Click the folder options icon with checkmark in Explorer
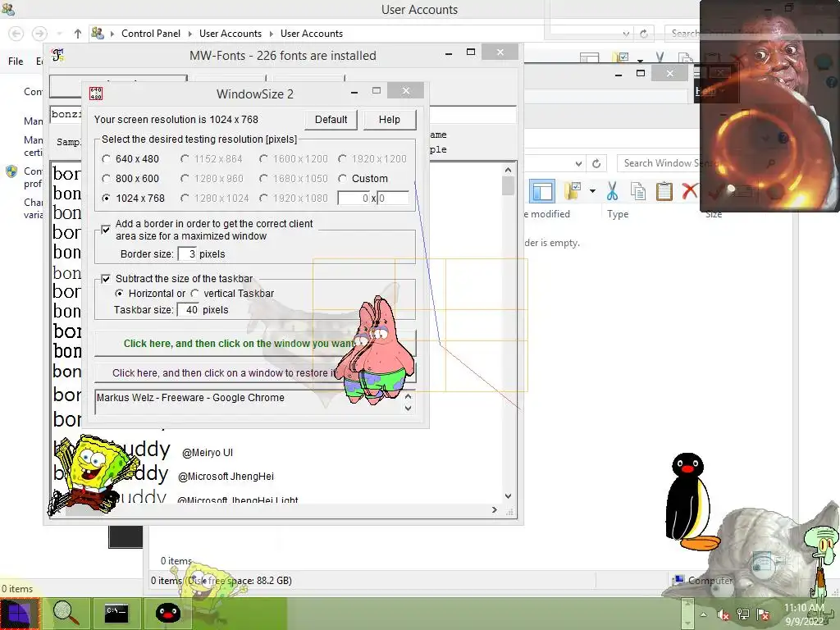840x630 pixels. pos(573,190)
